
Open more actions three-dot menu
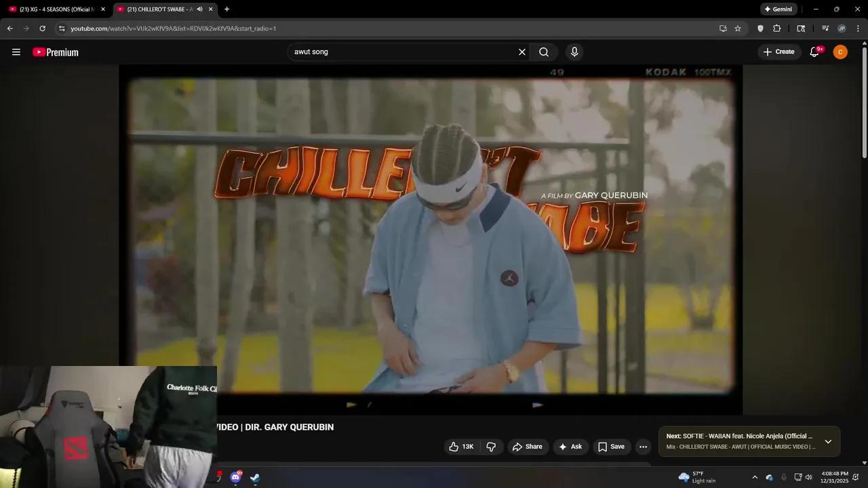pyautogui.click(x=643, y=447)
